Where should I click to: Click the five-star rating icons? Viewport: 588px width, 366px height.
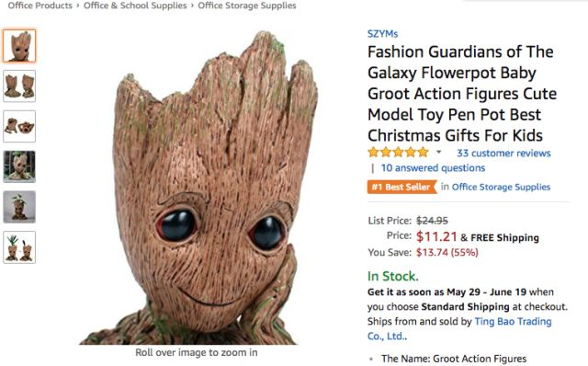[x=398, y=153]
